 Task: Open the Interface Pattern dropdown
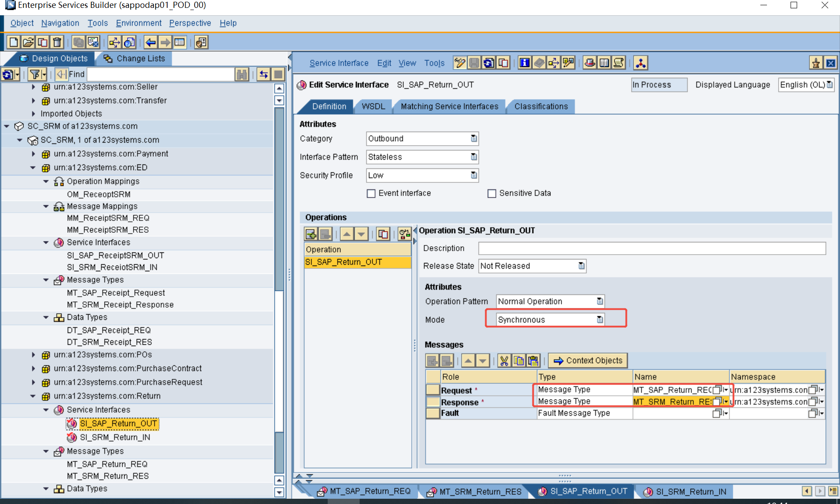coord(474,157)
